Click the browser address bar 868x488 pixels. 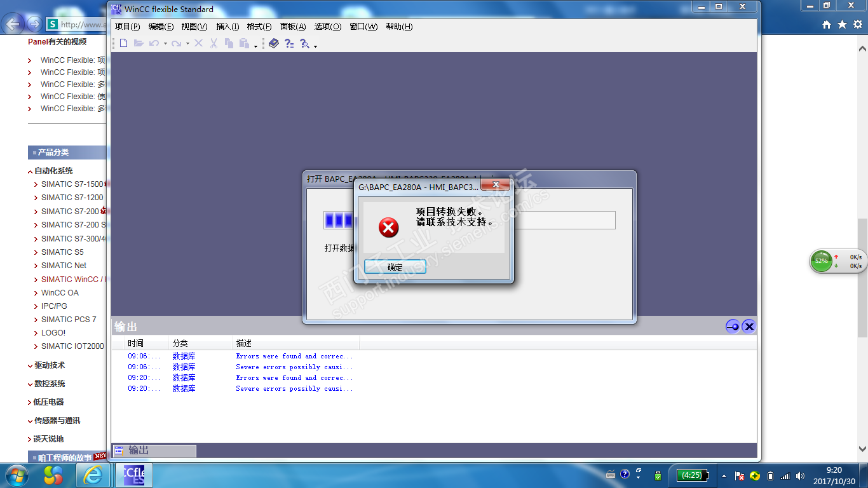(76, 25)
